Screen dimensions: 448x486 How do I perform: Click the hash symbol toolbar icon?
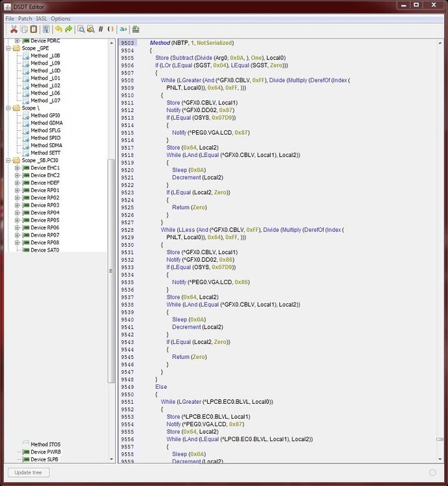[100, 29]
